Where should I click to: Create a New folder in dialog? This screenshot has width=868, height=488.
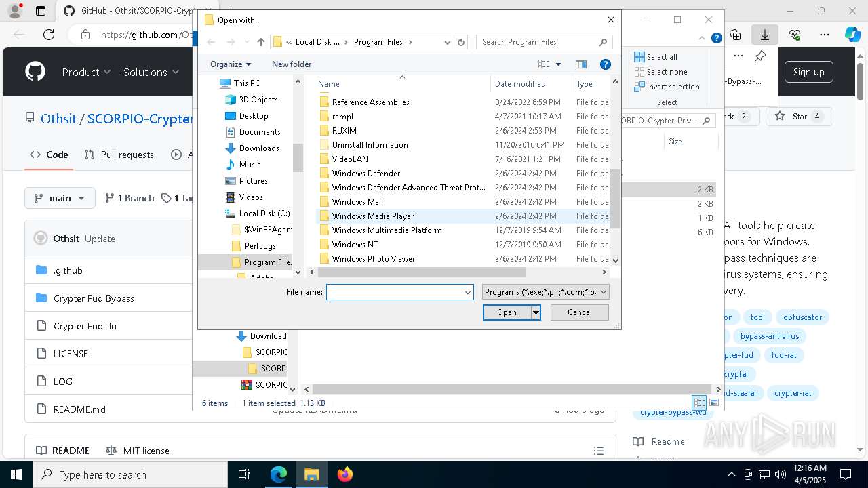[292, 64]
